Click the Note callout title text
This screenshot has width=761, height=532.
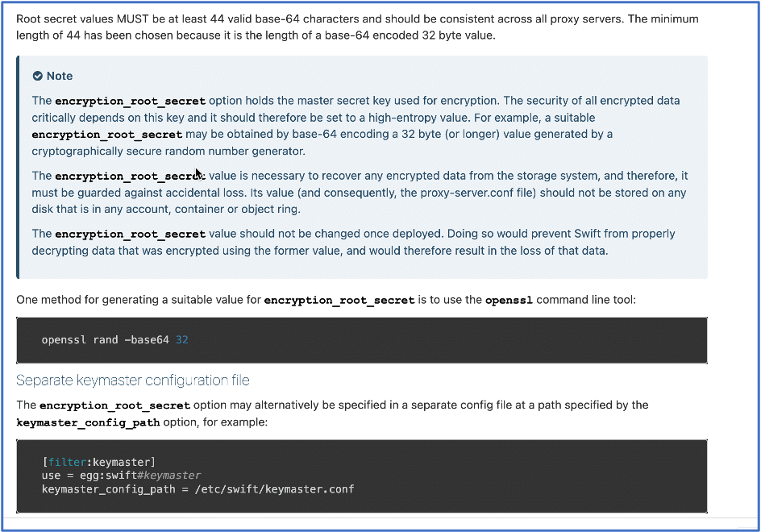click(60, 76)
